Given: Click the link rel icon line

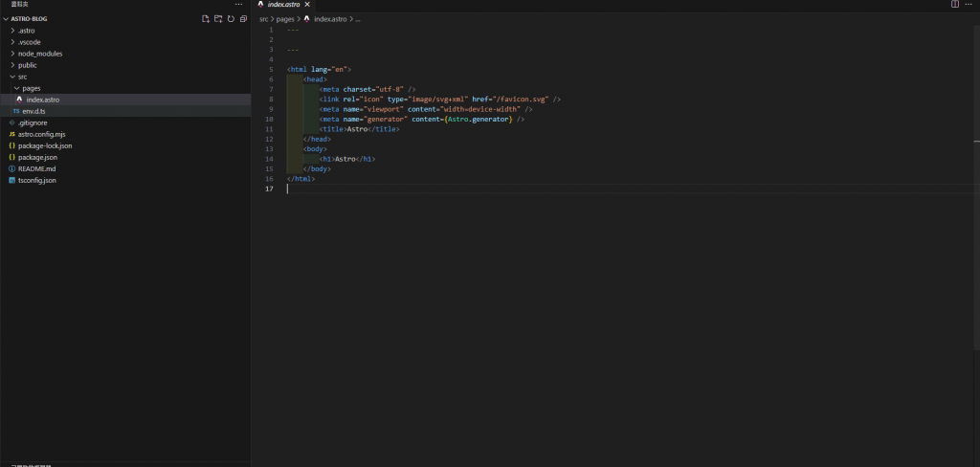Looking at the screenshot, I should tap(439, 100).
